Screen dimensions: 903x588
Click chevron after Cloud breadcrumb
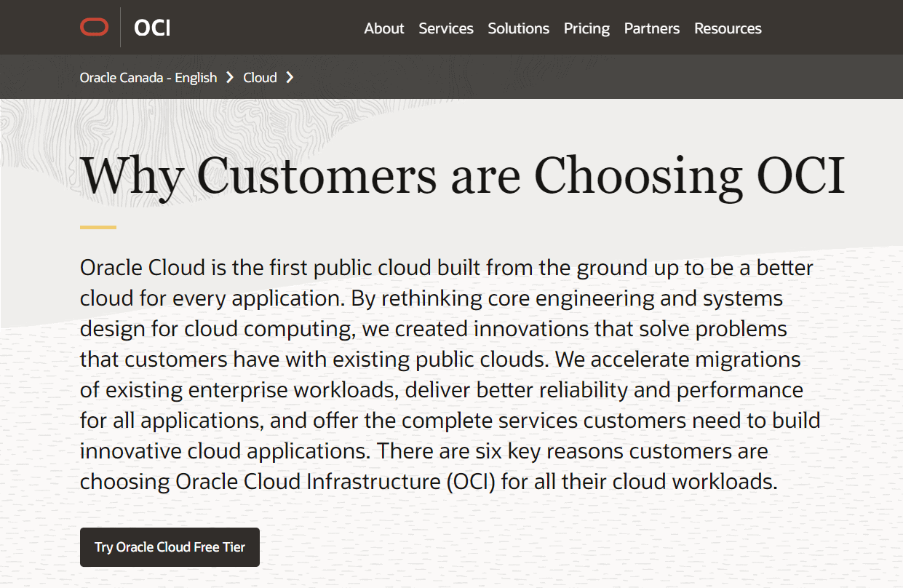pos(290,77)
